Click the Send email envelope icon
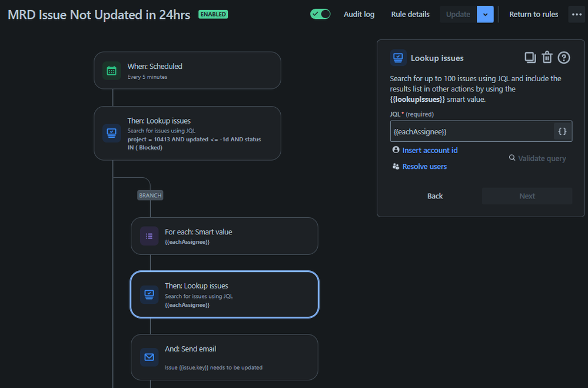 point(149,357)
